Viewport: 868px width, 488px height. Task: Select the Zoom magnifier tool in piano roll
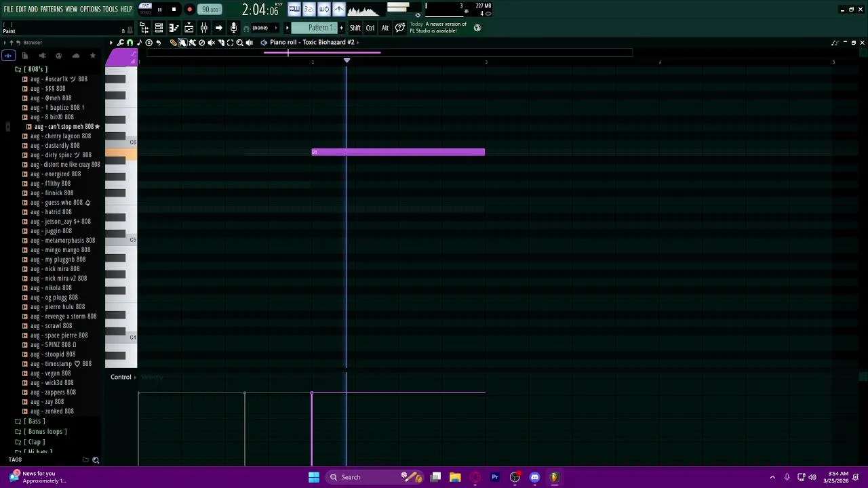click(x=239, y=43)
